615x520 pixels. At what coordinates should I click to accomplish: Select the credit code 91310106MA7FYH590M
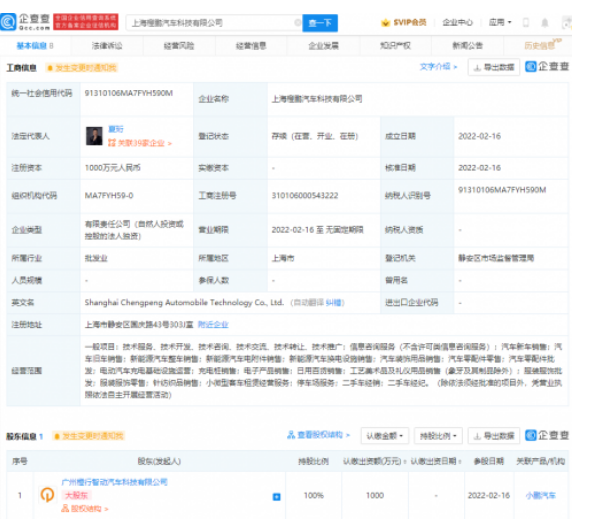click(129, 93)
